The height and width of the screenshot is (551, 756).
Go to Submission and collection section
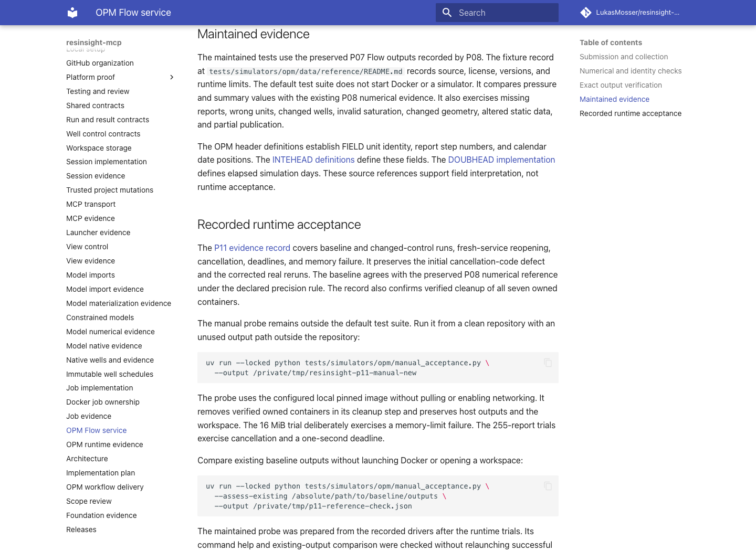point(624,57)
